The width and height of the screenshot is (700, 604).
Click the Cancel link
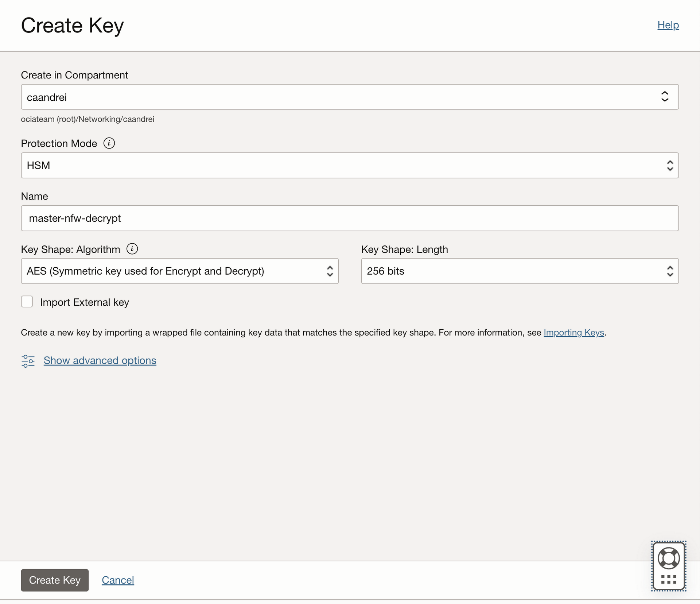click(x=118, y=580)
